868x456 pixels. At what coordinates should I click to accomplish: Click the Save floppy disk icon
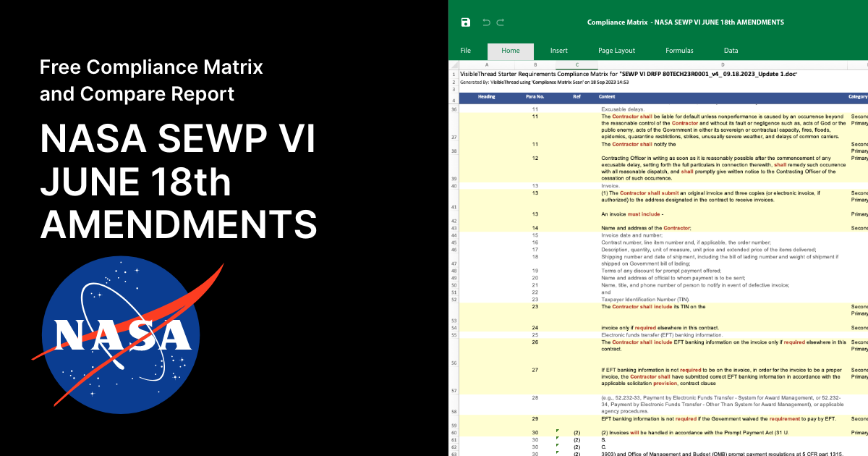466,22
